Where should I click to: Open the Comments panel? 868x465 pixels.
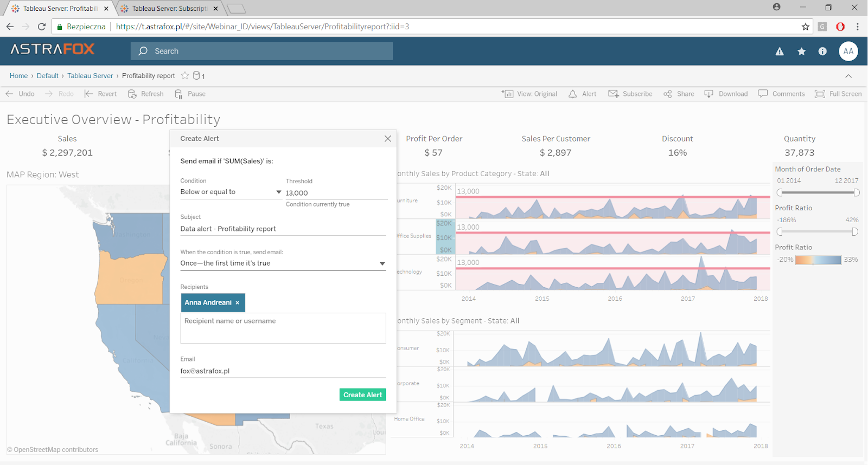(x=782, y=94)
